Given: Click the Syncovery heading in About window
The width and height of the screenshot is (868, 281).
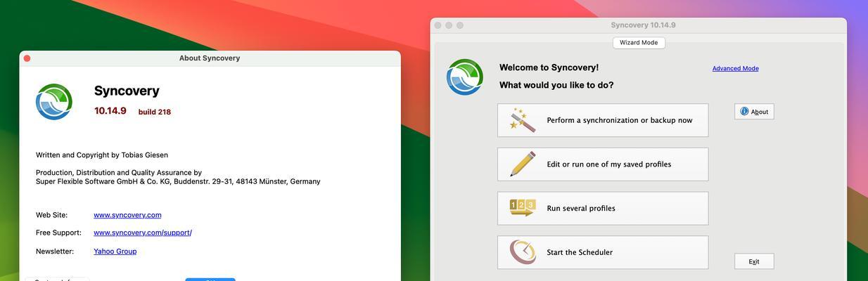Looking at the screenshot, I should [127, 91].
